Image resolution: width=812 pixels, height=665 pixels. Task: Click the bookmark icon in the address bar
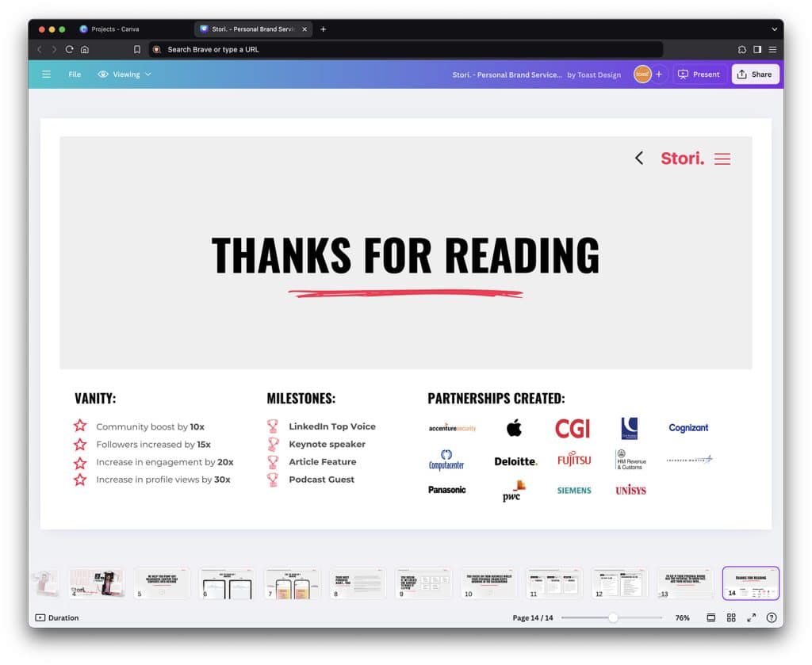click(x=137, y=49)
